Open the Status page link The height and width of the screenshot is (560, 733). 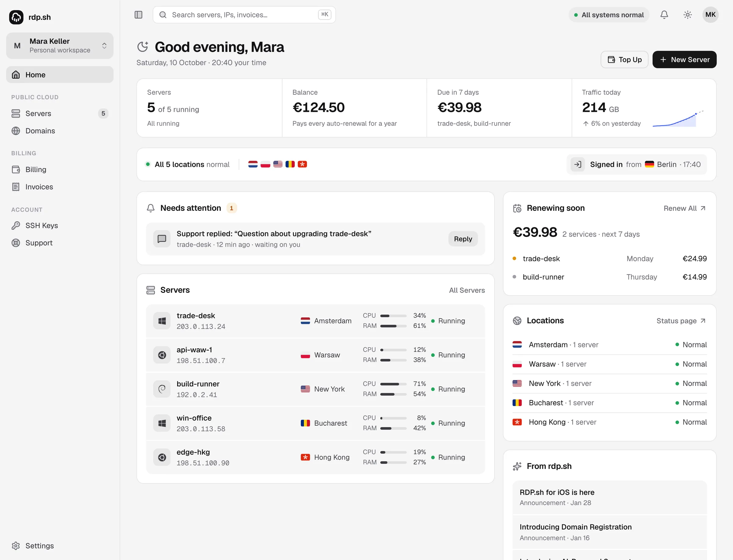pos(681,321)
